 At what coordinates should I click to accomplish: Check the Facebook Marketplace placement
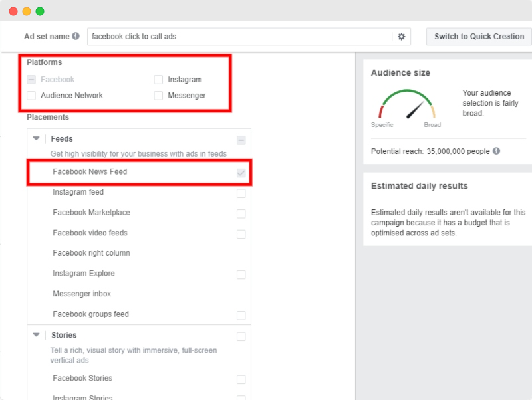pyautogui.click(x=241, y=213)
